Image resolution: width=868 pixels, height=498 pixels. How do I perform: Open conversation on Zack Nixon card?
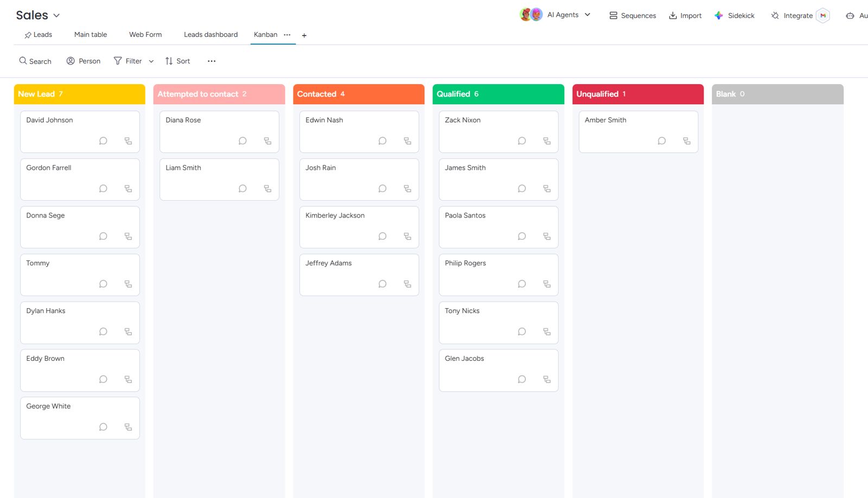click(522, 141)
